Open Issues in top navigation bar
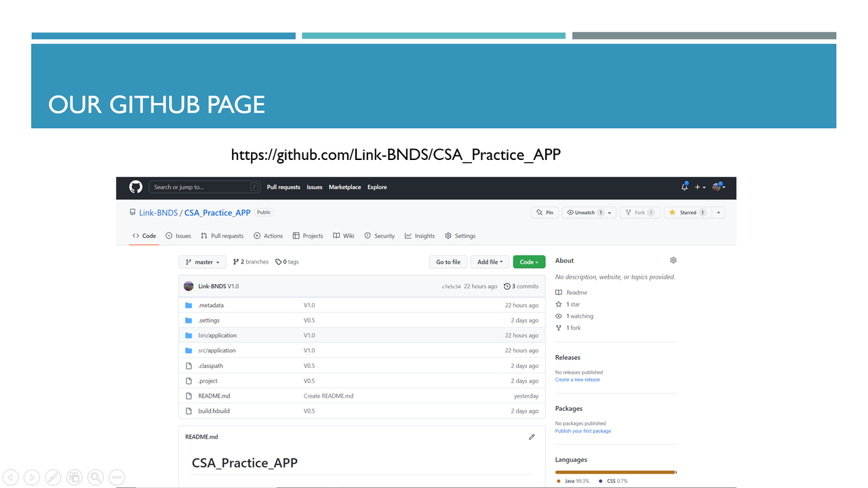The height and width of the screenshot is (488, 868). coord(315,187)
